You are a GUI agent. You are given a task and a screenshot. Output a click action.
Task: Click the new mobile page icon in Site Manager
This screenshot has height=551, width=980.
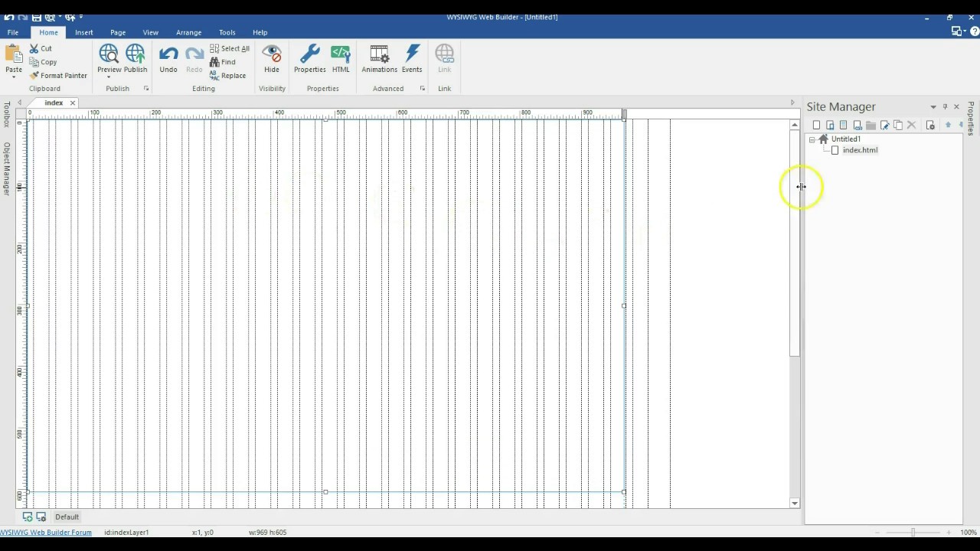click(830, 125)
